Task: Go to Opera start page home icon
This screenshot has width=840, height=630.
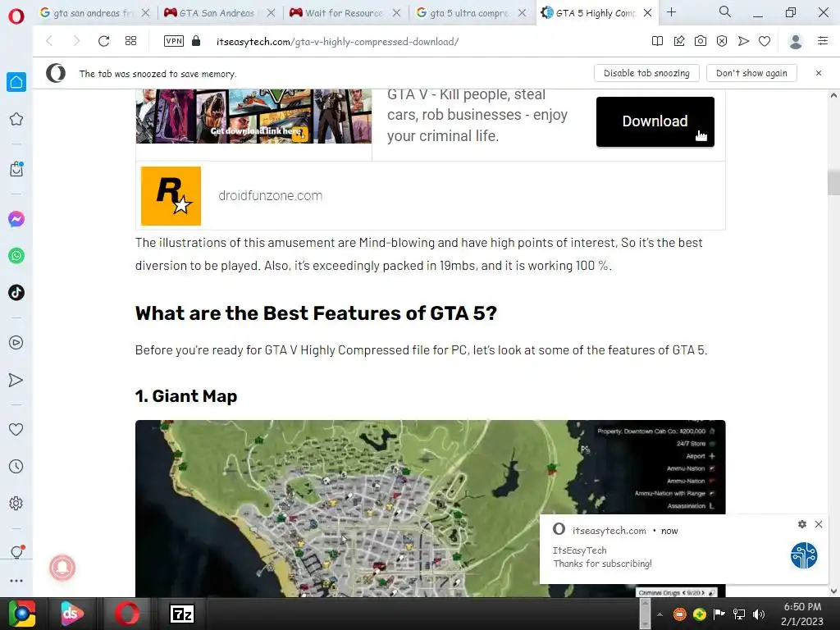Action: [x=16, y=81]
